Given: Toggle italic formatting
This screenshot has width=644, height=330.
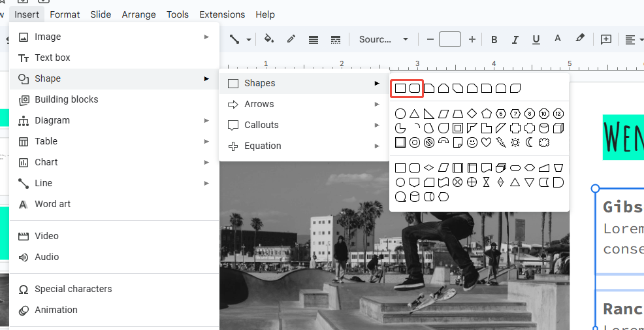Looking at the screenshot, I should click(515, 39).
